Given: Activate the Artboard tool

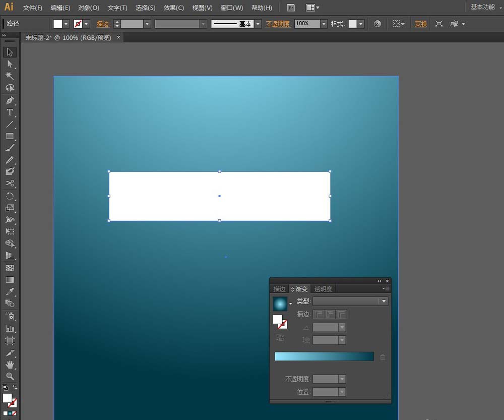Looking at the screenshot, I should click(x=10, y=340).
